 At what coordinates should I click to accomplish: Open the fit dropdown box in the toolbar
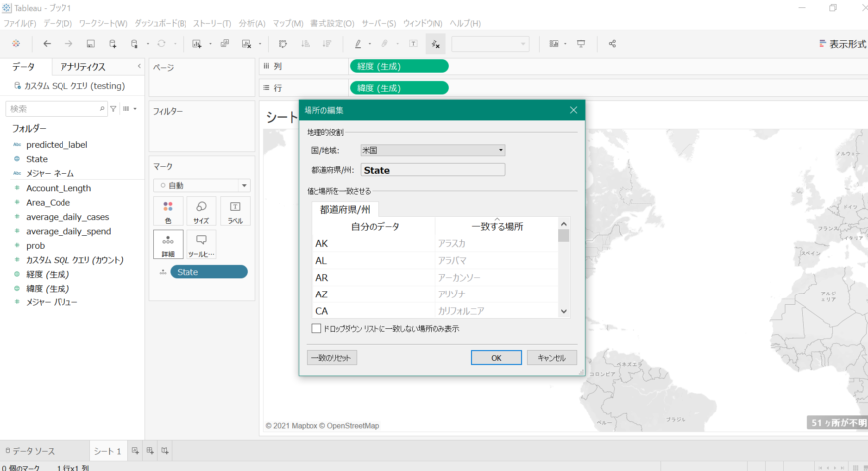click(x=490, y=44)
